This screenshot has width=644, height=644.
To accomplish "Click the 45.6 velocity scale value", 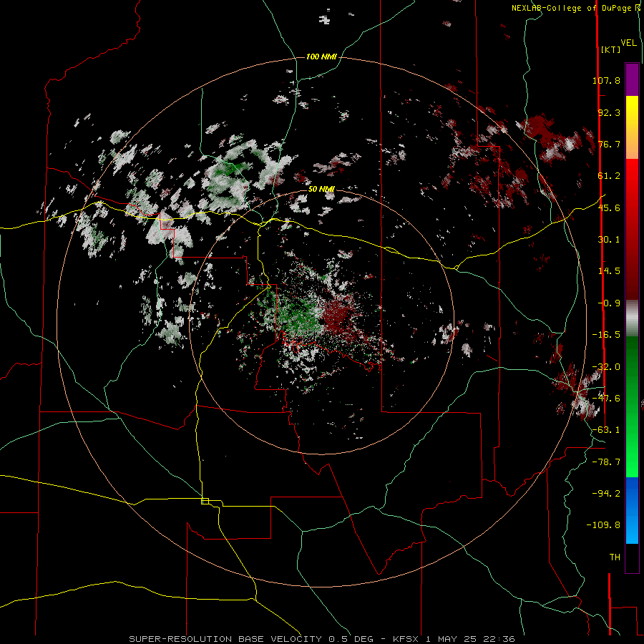I will 609,208.
